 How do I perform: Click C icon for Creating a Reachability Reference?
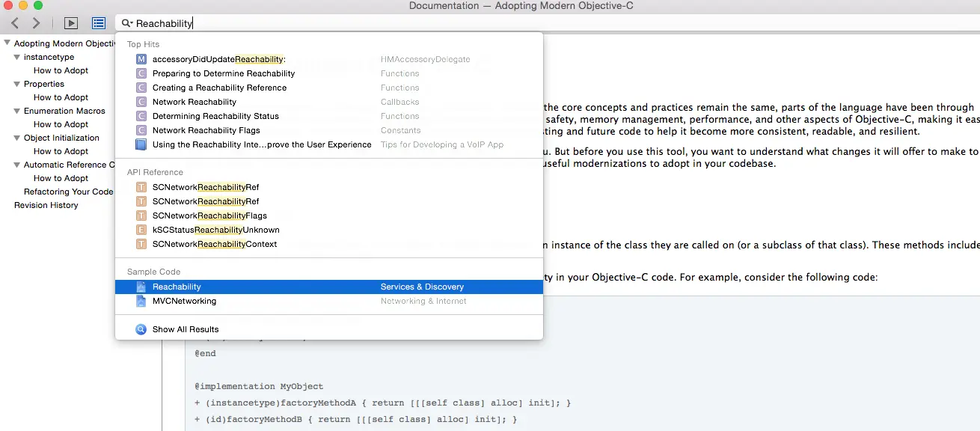[141, 88]
